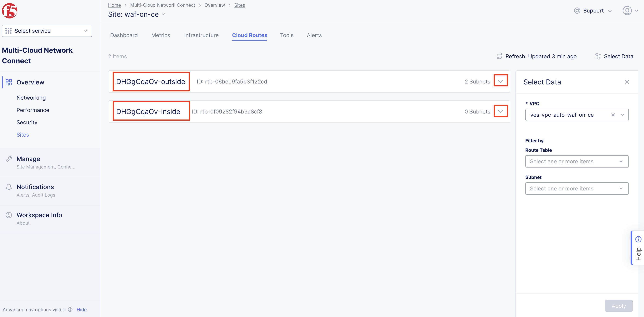Viewport: 644px width, 317px height.
Task: Open Select Data via the sliders icon
Action: 598,56
